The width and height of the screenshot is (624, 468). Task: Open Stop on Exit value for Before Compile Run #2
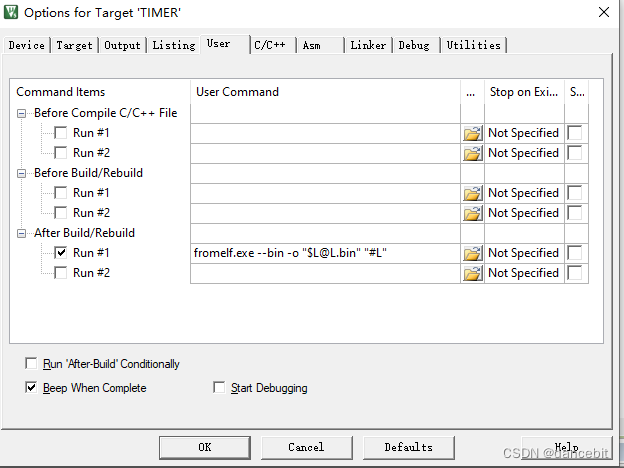(524, 153)
